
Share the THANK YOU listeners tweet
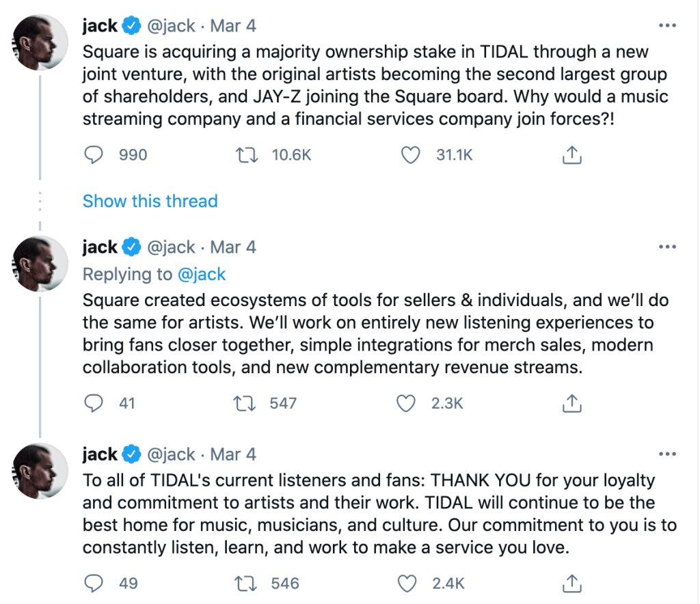[x=571, y=584]
